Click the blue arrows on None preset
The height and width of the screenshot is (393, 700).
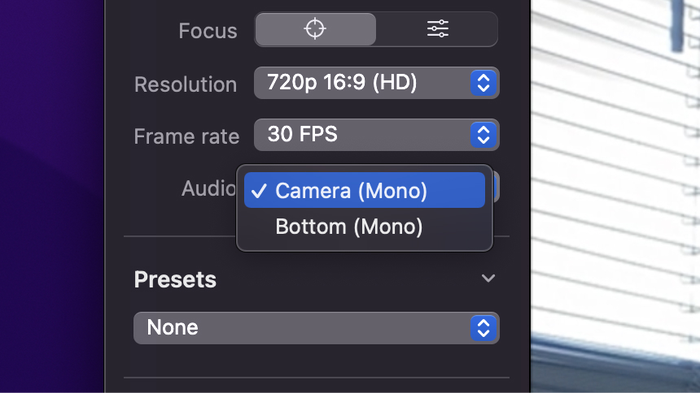[x=483, y=328]
